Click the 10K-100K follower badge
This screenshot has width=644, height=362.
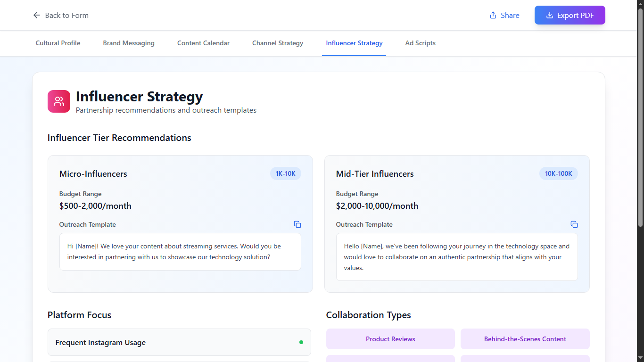click(558, 173)
